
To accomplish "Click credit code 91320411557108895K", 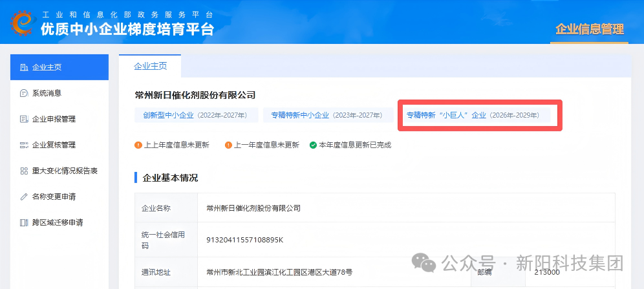I will click(x=245, y=240).
